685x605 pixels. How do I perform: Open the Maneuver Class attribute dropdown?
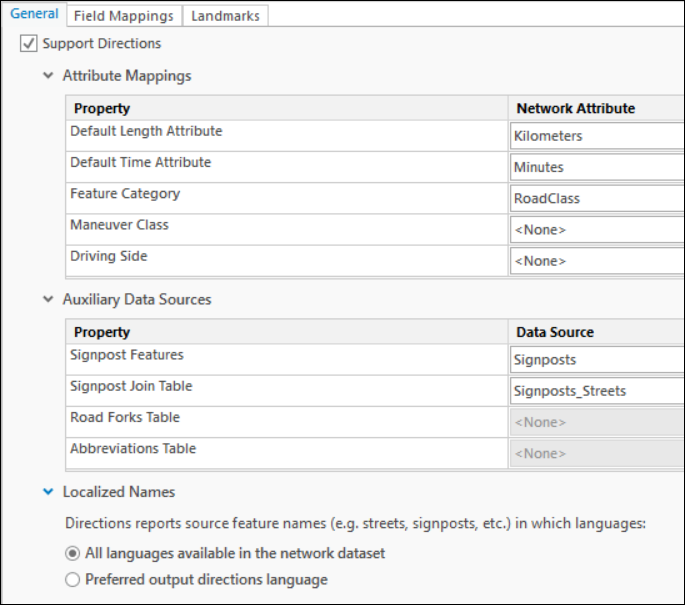coord(597,230)
